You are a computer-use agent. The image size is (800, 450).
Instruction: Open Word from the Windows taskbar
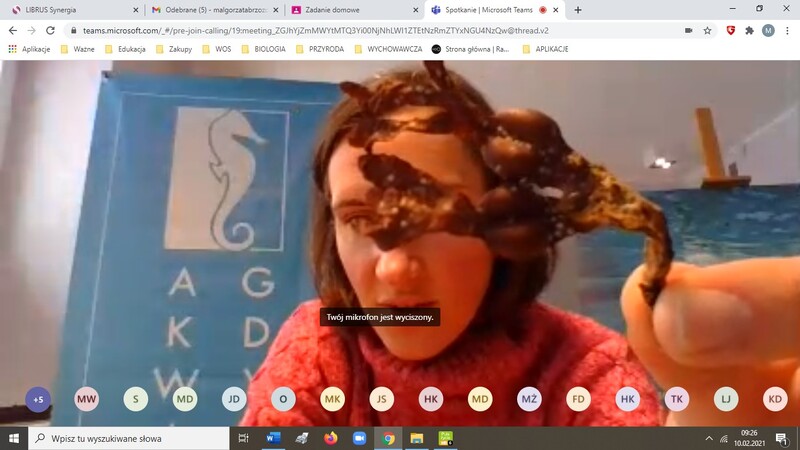pos(274,438)
